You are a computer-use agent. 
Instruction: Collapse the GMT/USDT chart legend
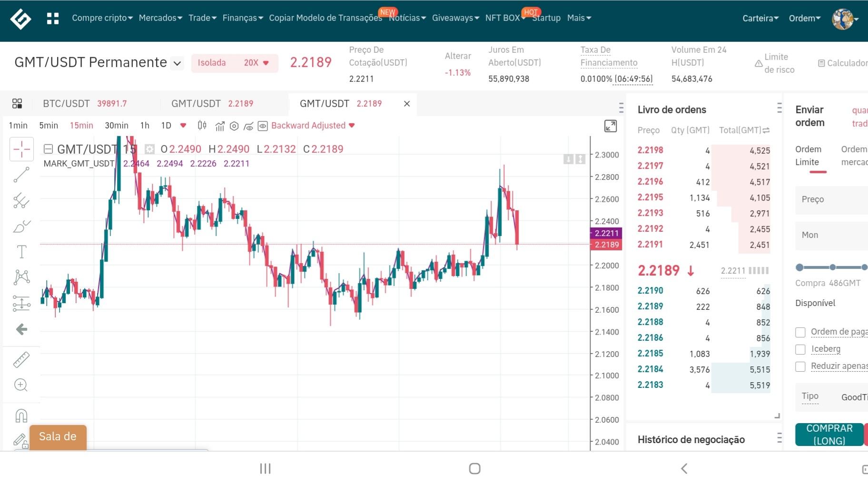coord(48,149)
